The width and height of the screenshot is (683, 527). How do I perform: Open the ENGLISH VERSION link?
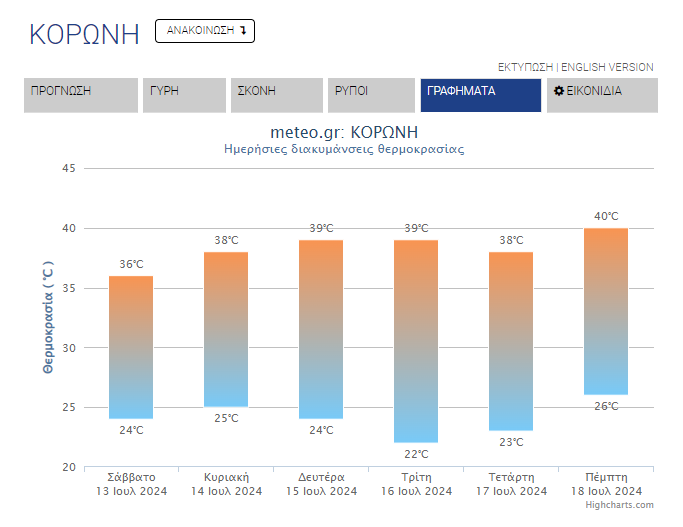[x=607, y=67]
